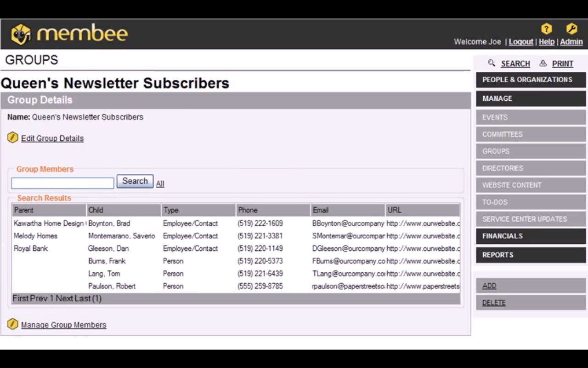The width and height of the screenshot is (588, 368).
Task: Click the pencil icon beside Edit Group Details
Action: tap(13, 137)
